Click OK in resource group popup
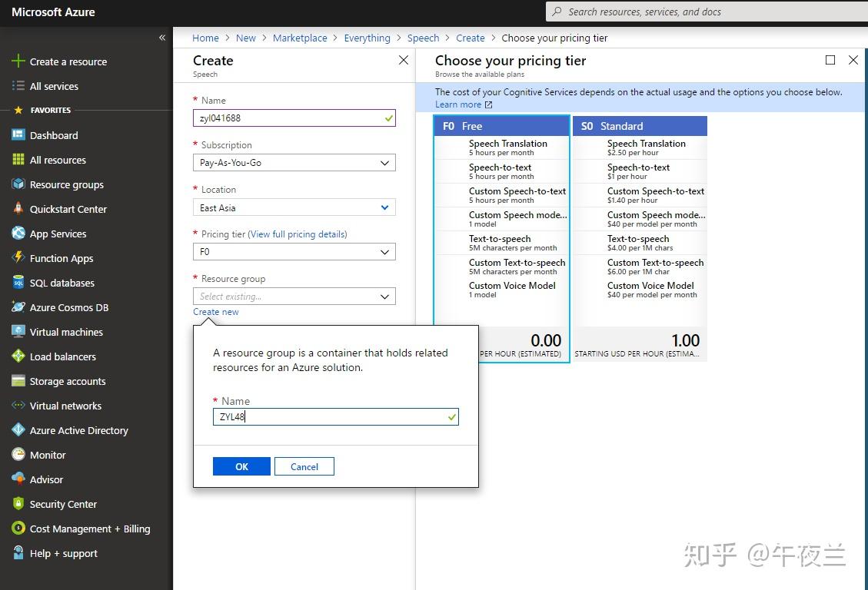 click(241, 466)
